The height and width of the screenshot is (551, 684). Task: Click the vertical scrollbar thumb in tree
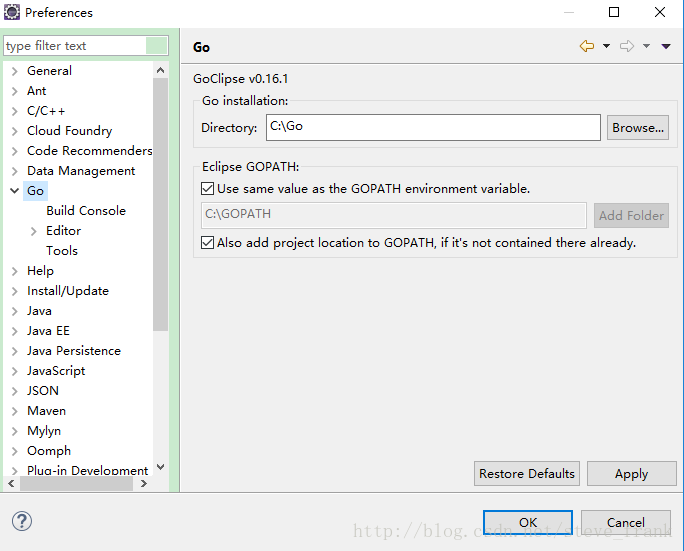(161, 204)
